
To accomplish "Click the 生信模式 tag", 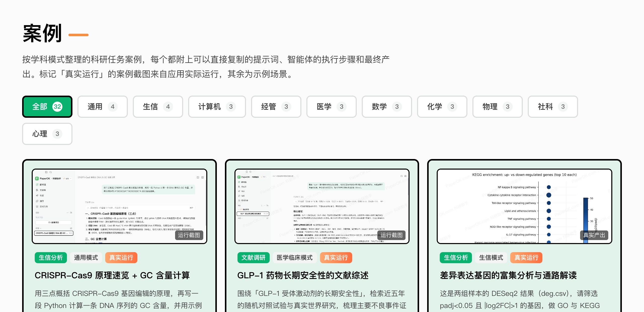I will pos(491,258).
